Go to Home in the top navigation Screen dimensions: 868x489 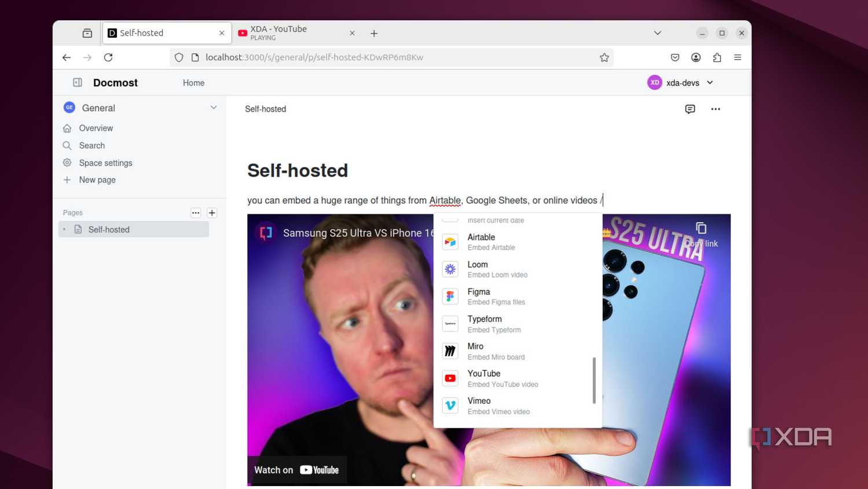tap(193, 83)
